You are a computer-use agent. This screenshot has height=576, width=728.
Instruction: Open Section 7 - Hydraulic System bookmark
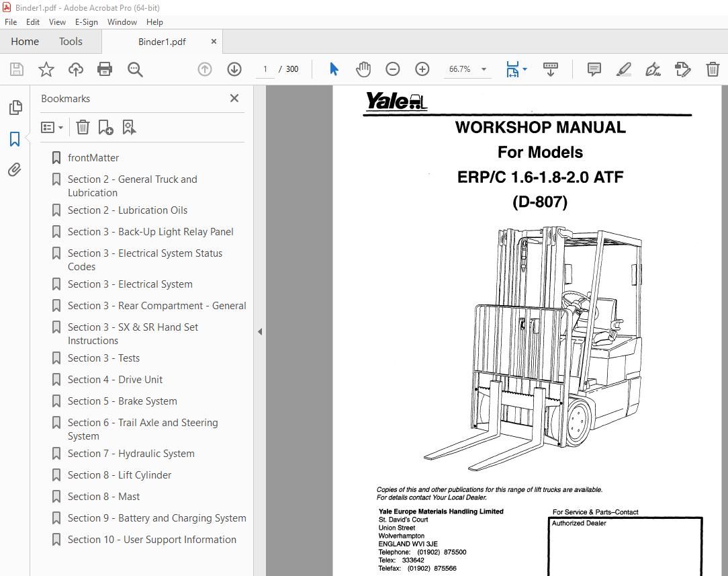(x=131, y=454)
